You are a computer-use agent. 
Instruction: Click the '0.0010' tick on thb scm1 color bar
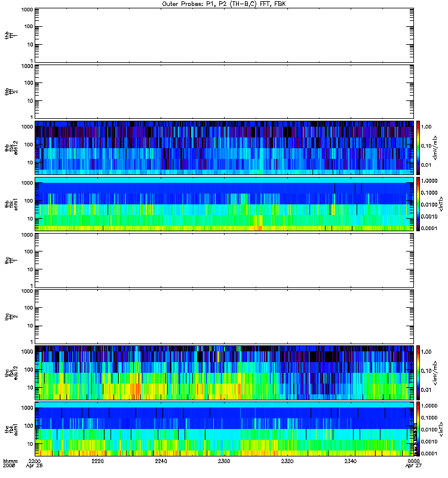coord(429,216)
